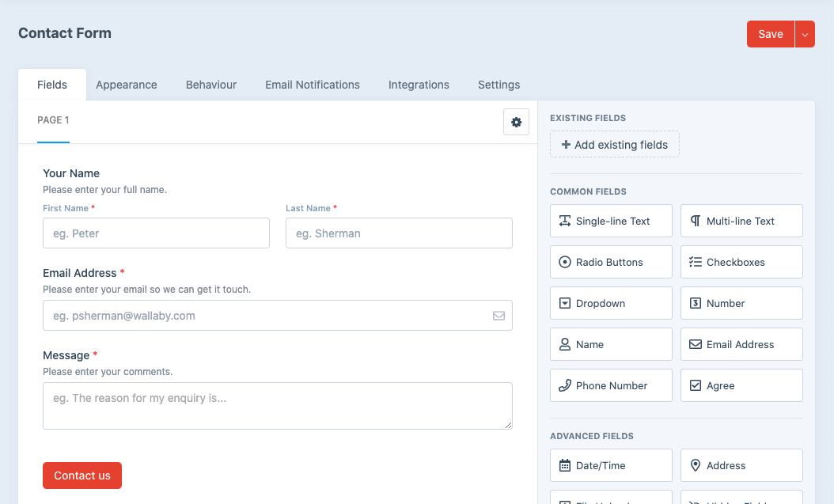Go to the Integrations tab
This screenshot has height=504, width=834.
pyautogui.click(x=419, y=85)
